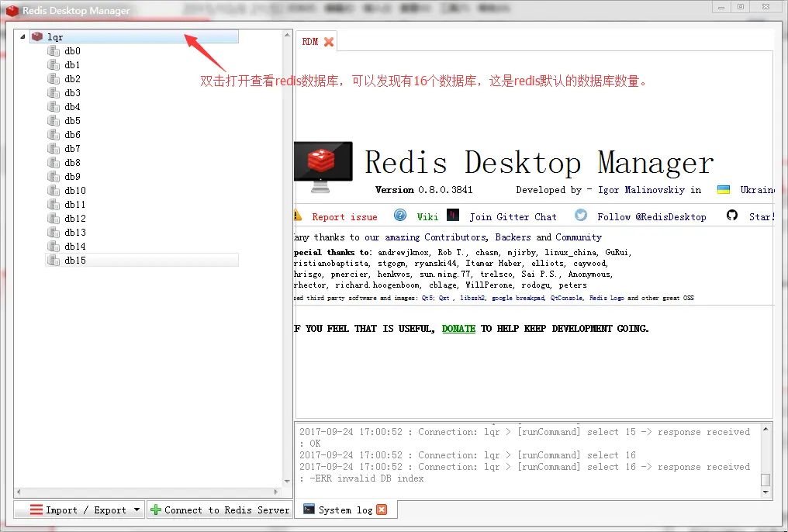Screen dimensions: 788x532
Task: Select the lqr server icon
Action: point(37,36)
